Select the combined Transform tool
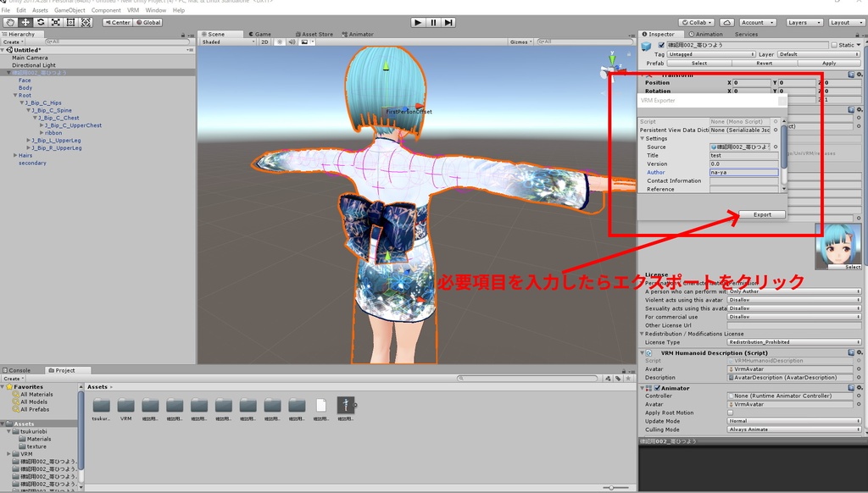Image resolution: width=868 pixels, height=493 pixels. tap(86, 22)
